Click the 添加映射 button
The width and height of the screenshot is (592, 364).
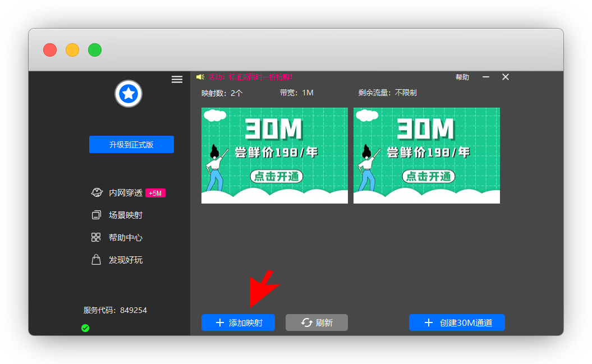(238, 322)
